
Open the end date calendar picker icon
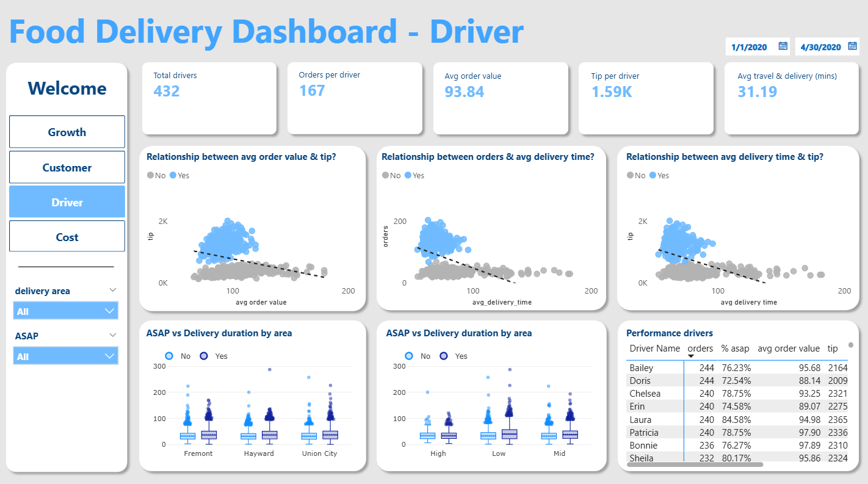(x=853, y=46)
